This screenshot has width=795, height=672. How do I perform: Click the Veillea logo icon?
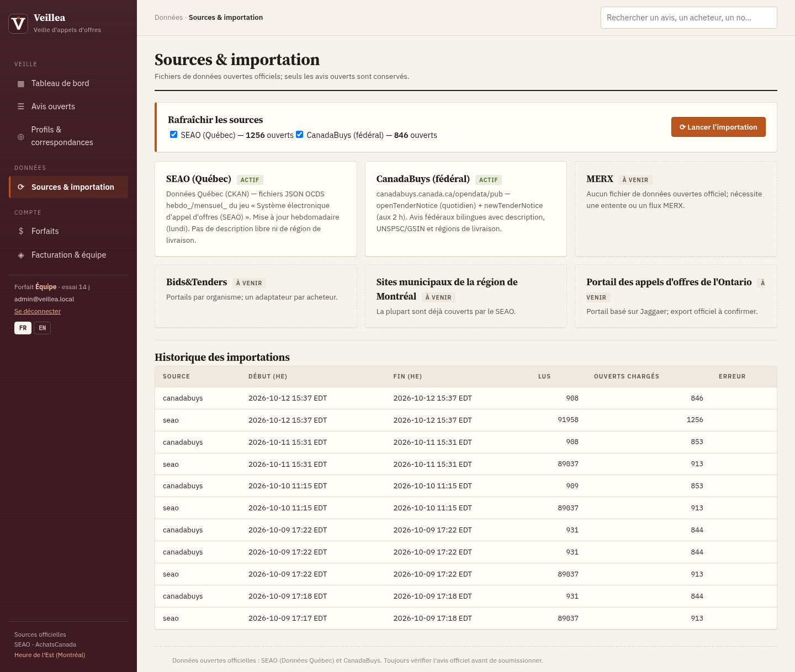click(18, 24)
